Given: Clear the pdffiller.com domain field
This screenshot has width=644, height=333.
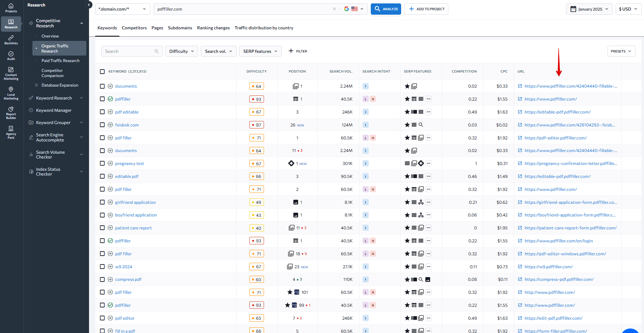Looking at the screenshot, I should pos(334,9).
